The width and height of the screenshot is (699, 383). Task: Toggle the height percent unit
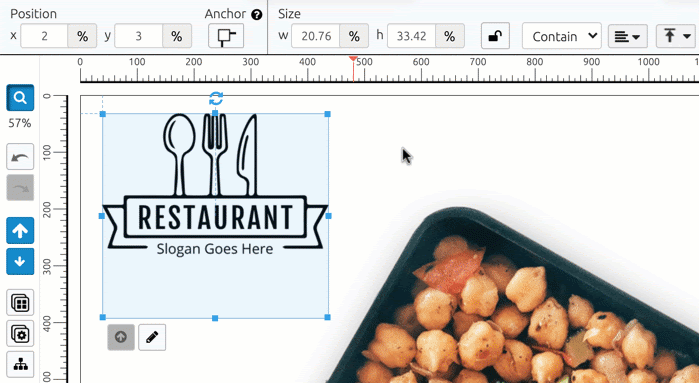click(449, 36)
